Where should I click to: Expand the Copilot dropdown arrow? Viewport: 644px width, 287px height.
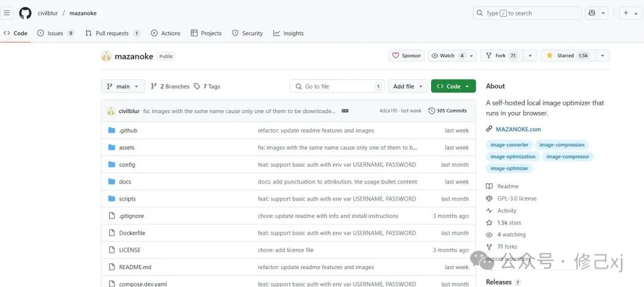603,13
